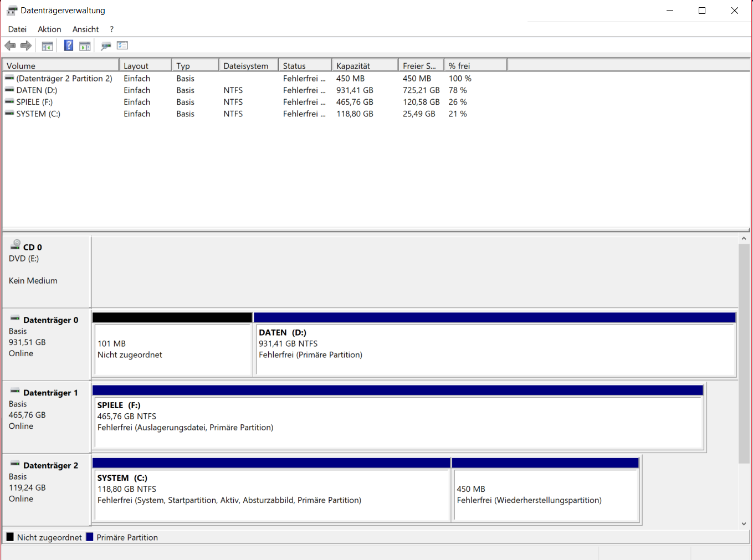Click the vertical scrollbar thumb in disk pane
This screenshot has width=753, height=560.
(744, 353)
